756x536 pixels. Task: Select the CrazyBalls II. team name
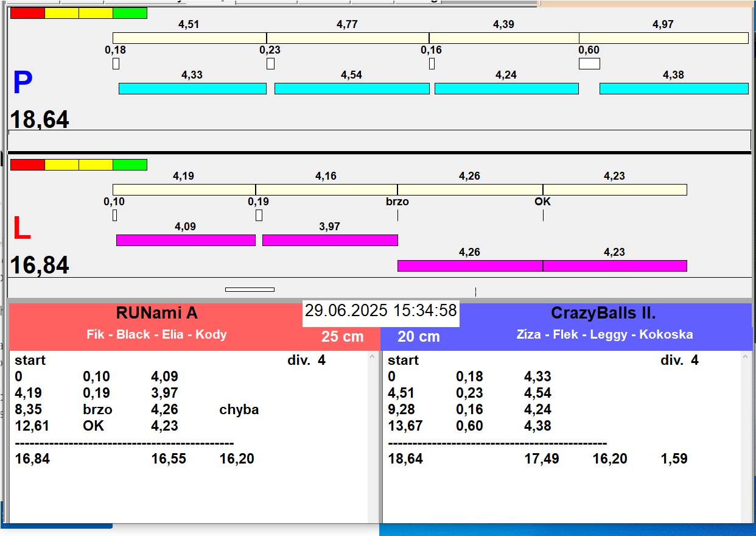(603, 313)
